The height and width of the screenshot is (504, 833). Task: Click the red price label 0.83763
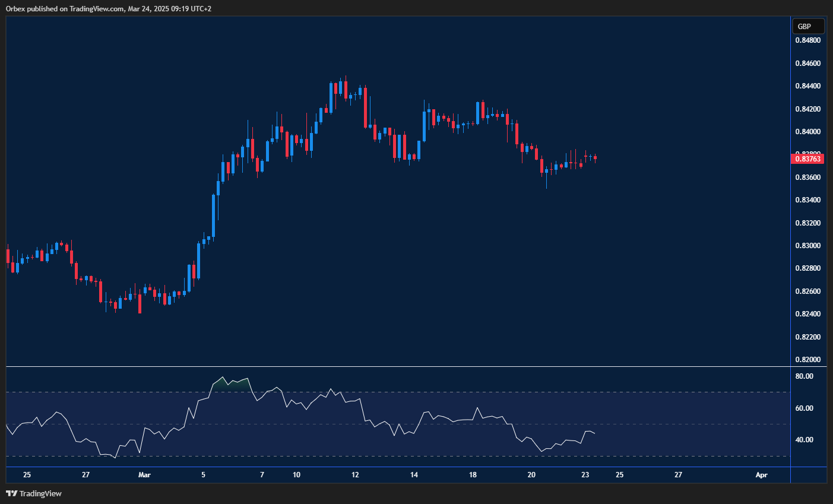pos(806,159)
